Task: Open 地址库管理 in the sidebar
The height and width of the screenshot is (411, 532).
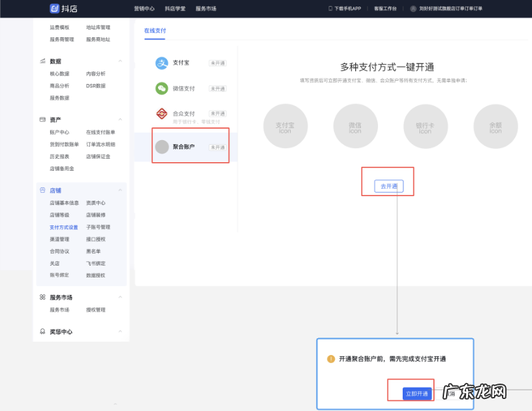Action: point(98,27)
